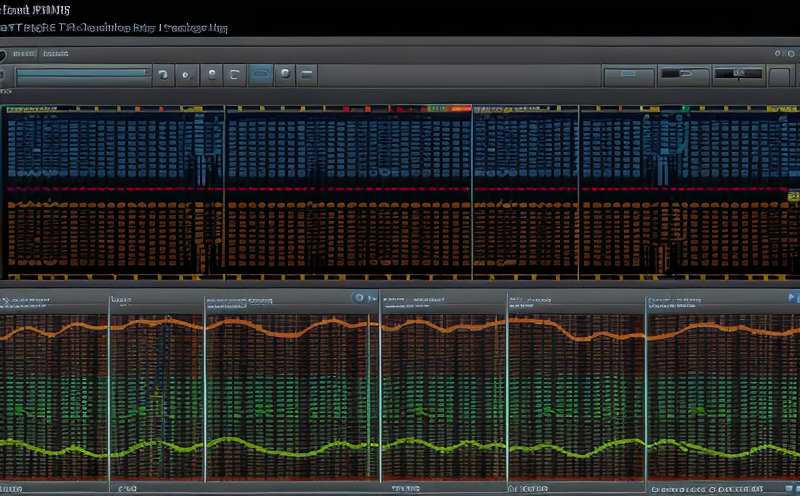Click the first round button in the transport toolbar
Screen dimensions: 800x496
click(163, 74)
